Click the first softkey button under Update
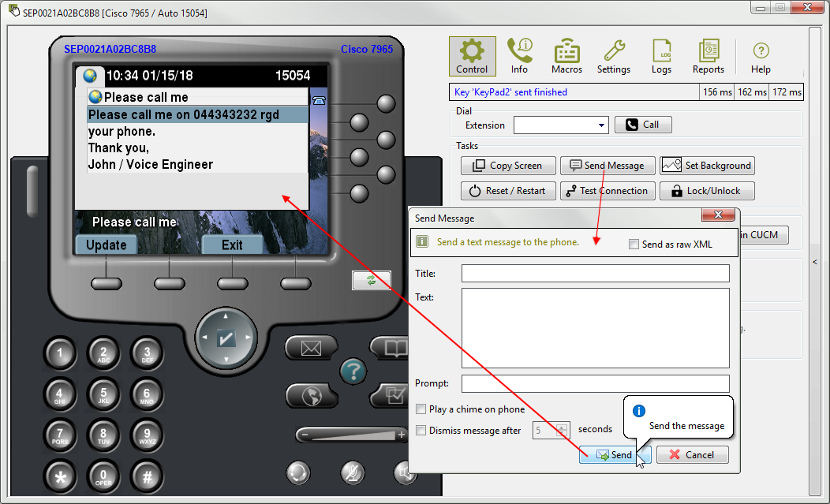The height and width of the screenshot is (504, 830). pos(107,284)
